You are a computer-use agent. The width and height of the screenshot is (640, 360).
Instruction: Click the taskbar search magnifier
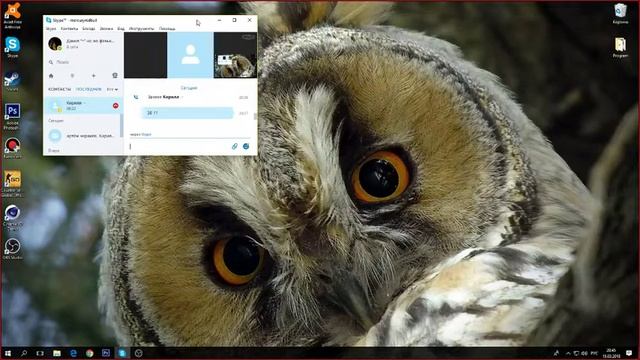[24, 353]
